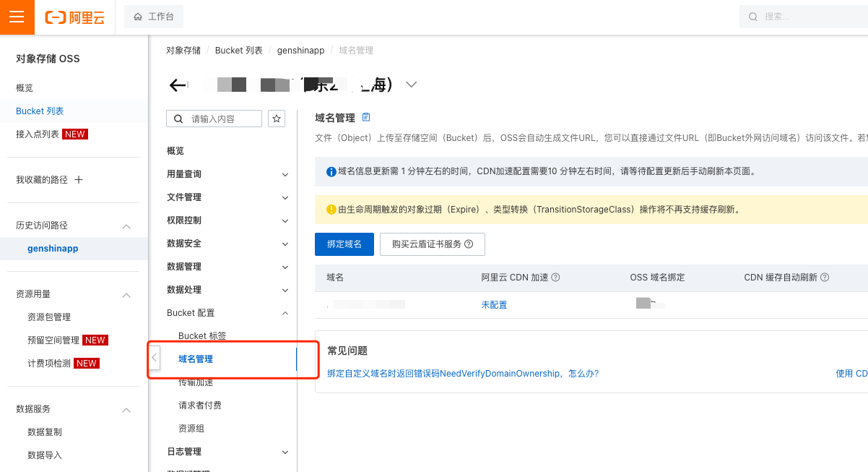Expand 数据管理 menu group
The height and width of the screenshot is (472, 868).
228,266
